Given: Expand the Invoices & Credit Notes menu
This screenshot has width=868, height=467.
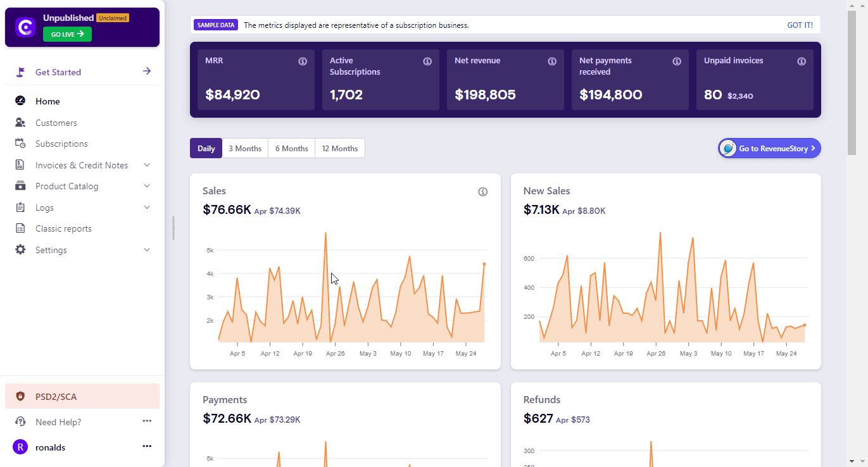Looking at the screenshot, I should pyautogui.click(x=147, y=165).
